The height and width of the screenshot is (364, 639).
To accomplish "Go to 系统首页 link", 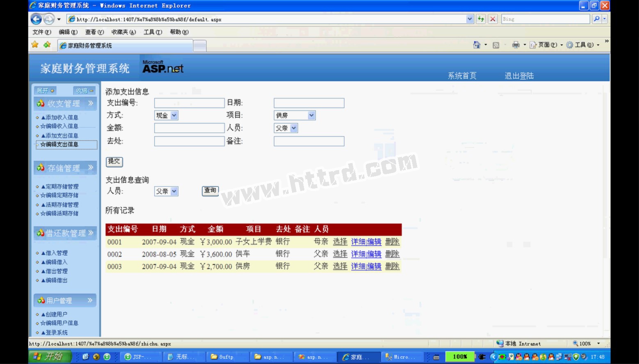I will click(462, 76).
